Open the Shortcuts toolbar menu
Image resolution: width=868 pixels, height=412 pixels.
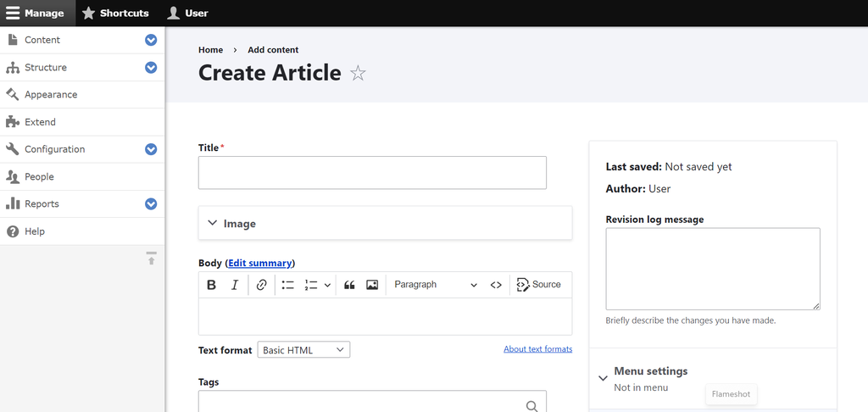(115, 13)
